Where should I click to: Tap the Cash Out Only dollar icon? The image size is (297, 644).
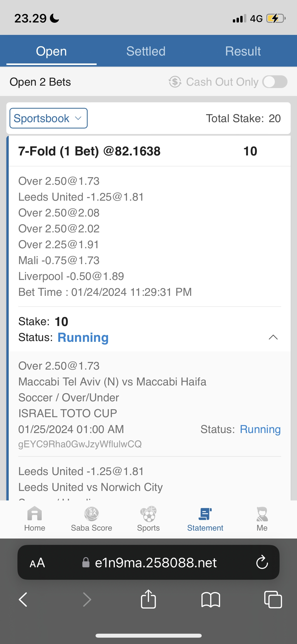pyautogui.click(x=175, y=82)
